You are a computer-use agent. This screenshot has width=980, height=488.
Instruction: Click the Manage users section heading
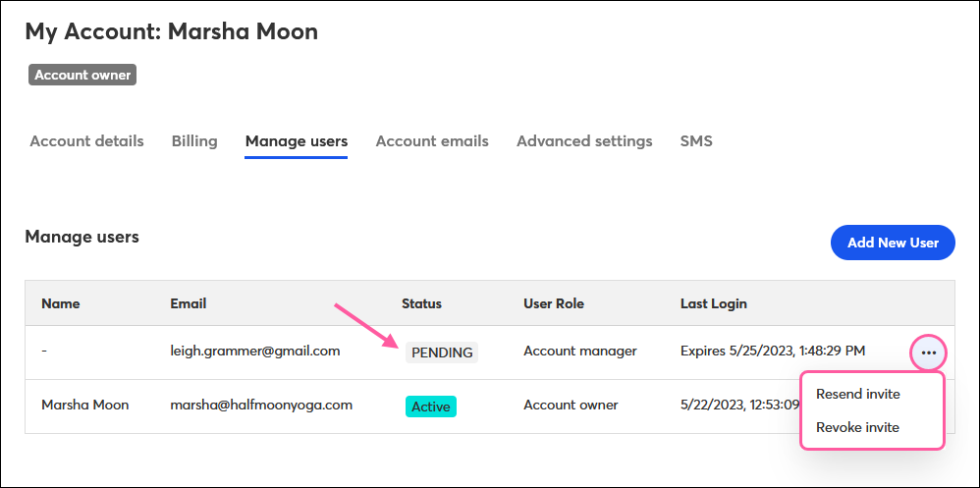click(x=82, y=238)
